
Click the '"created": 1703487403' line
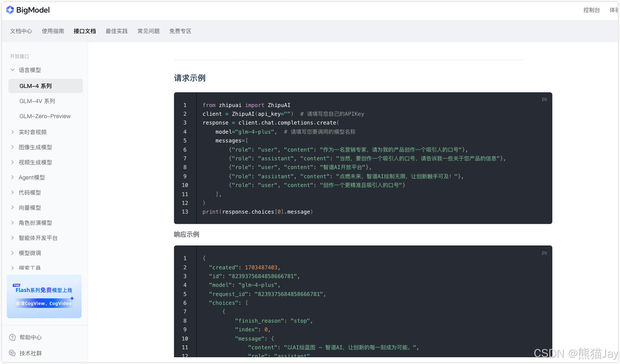[x=245, y=267]
